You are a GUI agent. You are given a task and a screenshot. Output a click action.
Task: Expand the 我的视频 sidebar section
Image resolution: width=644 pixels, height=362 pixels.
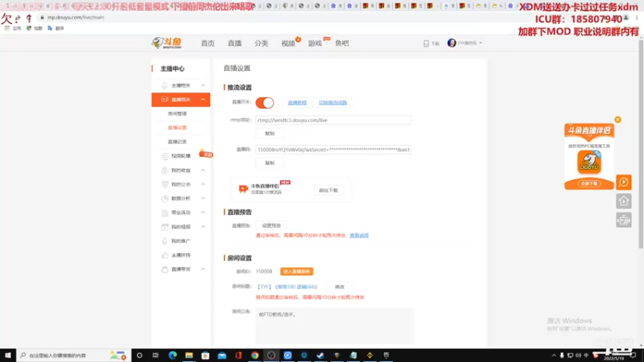[x=203, y=227]
